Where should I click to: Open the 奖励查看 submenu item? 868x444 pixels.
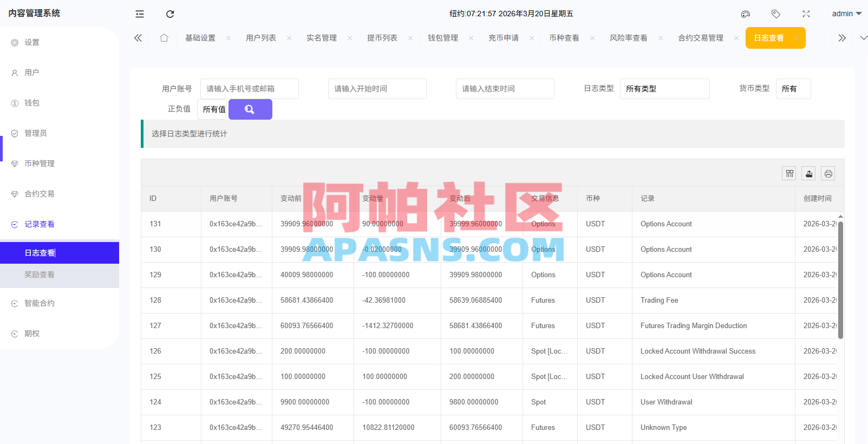pos(60,275)
